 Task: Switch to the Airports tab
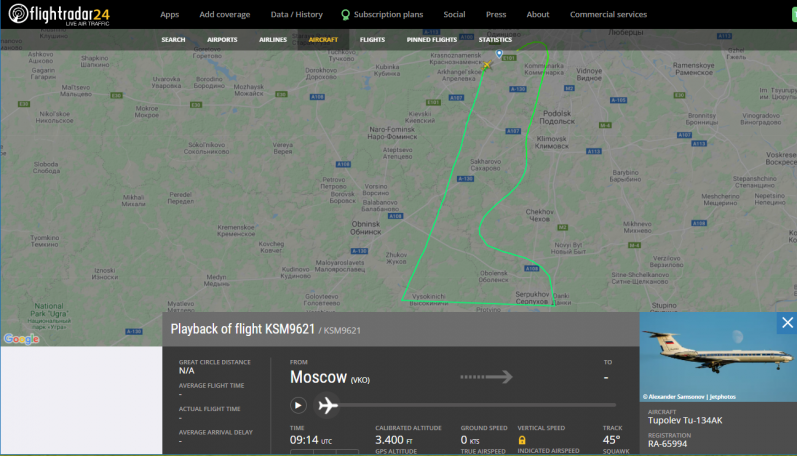222,40
